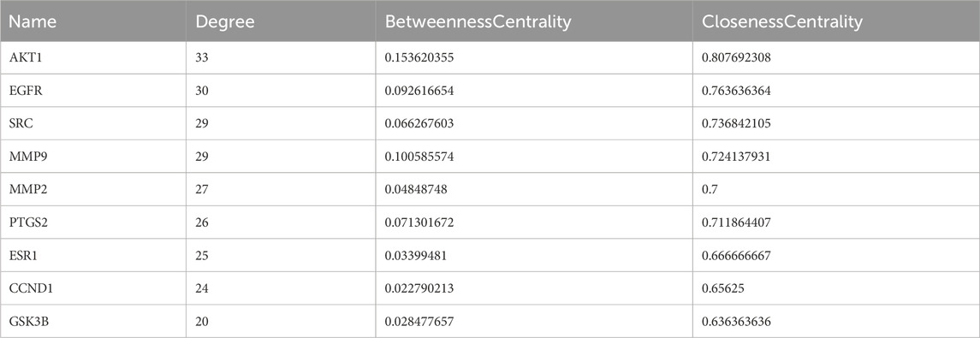Image resolution: width=980 pixels, height=338 pixels.
Task: Click the Name column header
Action: coord(33,21)
